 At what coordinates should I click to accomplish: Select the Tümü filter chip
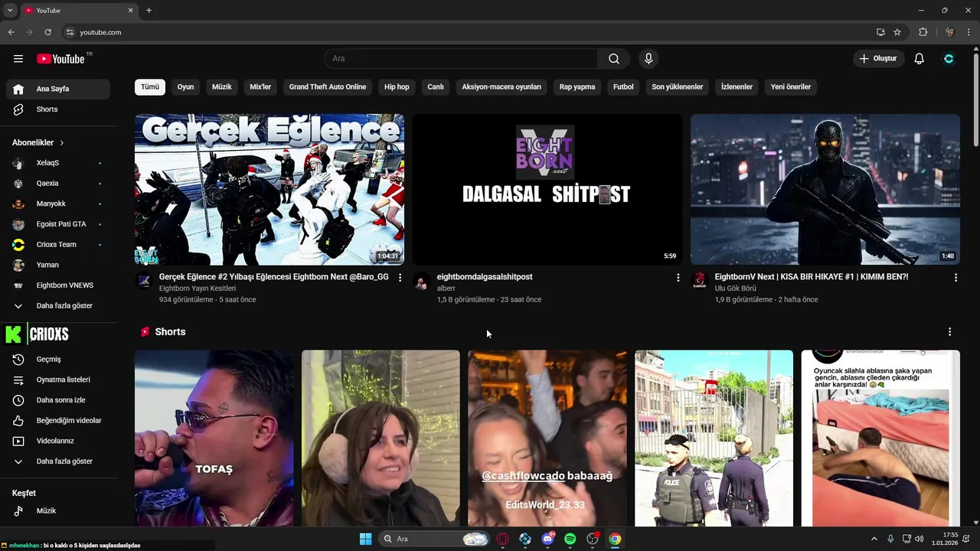(150, 87)
